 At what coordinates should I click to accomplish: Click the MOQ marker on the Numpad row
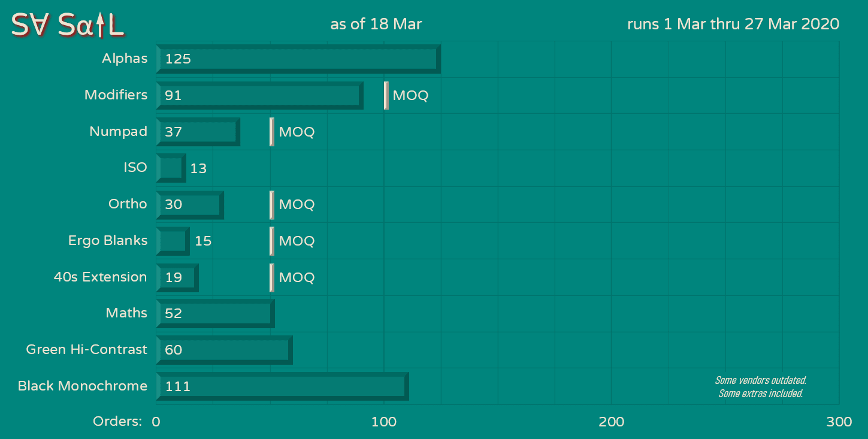tap(272, 132)
